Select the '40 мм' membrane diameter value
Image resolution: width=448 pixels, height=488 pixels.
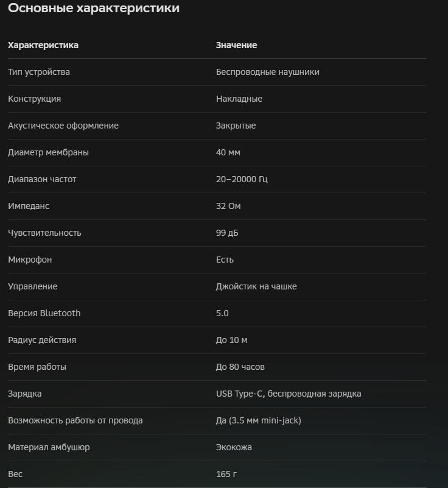tap(228, 152)
